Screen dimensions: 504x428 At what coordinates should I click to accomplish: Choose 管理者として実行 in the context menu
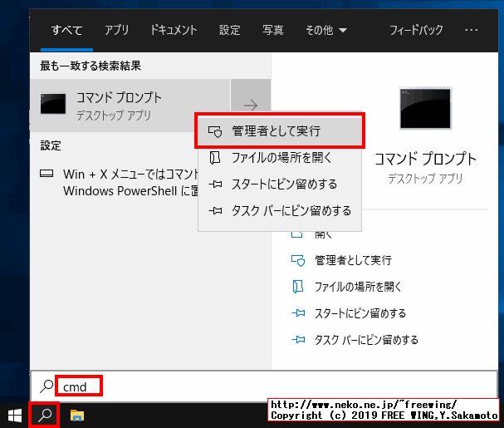click(280, 131)
